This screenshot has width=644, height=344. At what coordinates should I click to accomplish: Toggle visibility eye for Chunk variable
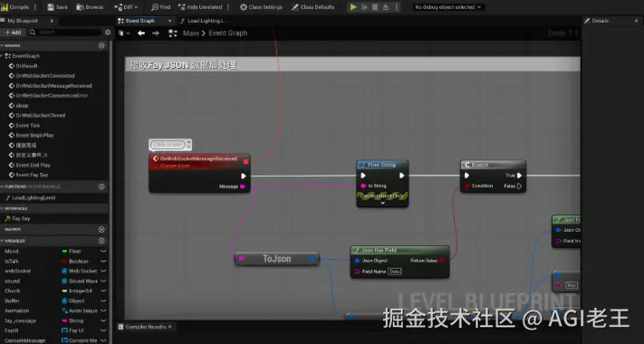click(103, 291)
